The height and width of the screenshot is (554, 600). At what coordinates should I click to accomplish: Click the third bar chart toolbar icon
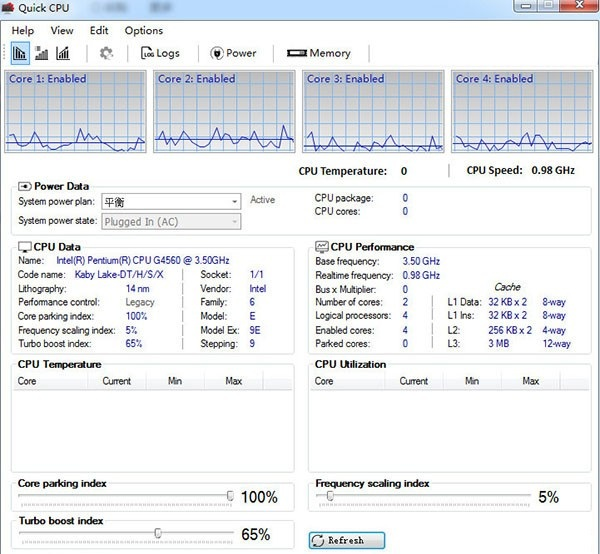tap(63, 53)
